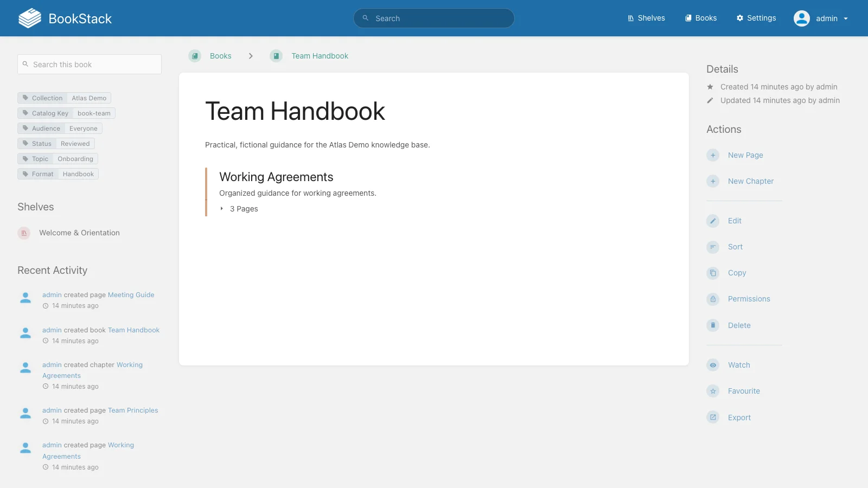Screen dimensions: 868x488
Task: Click the Team Handbook breadcrumb book icon
Action: click(x=276, y=56)
